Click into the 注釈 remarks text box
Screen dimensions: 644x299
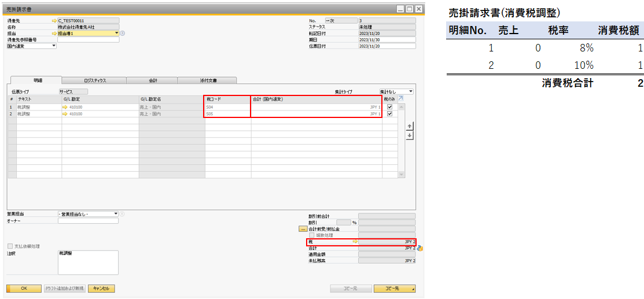[x=88, y=263]
